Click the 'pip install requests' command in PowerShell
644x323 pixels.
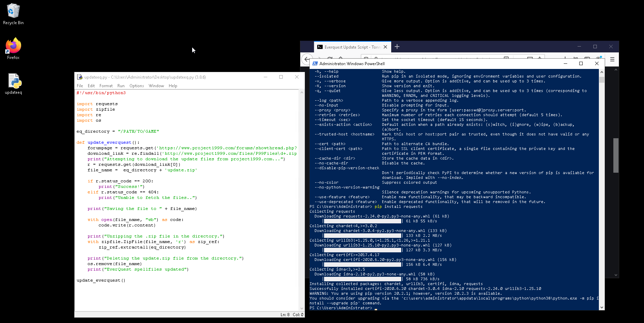point(398,207)
